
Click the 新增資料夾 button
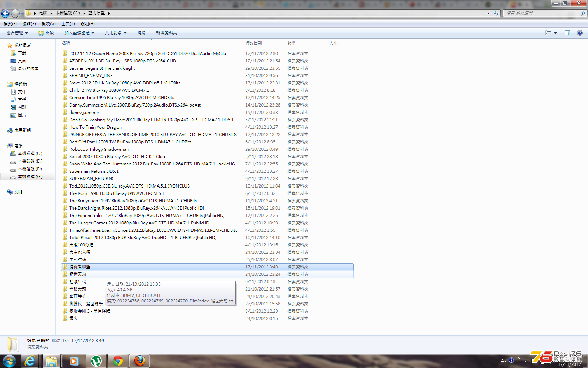[167, 33]
